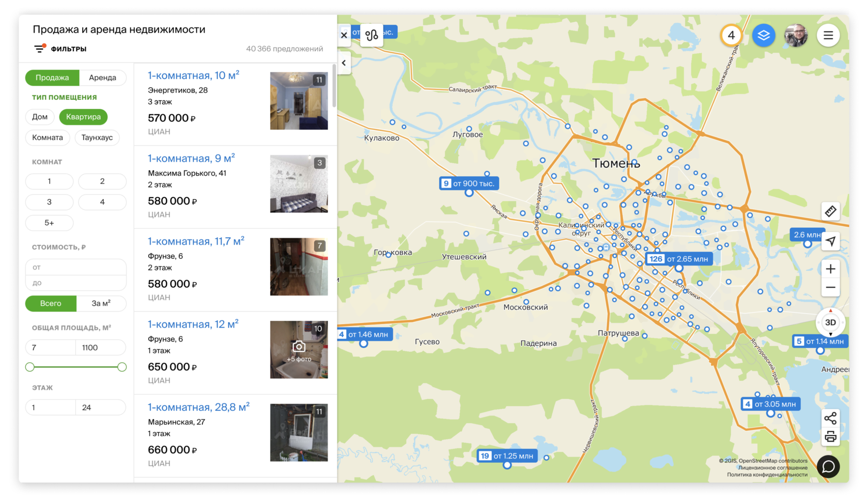Zoom in the map with plus
Screen dimensions: 868x498
coord(830,269)
